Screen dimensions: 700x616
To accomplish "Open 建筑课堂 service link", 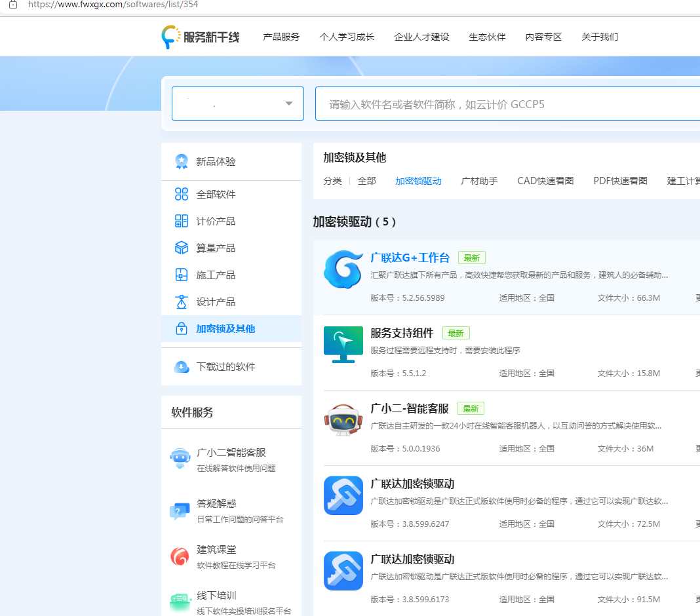I will coord(216,550).
